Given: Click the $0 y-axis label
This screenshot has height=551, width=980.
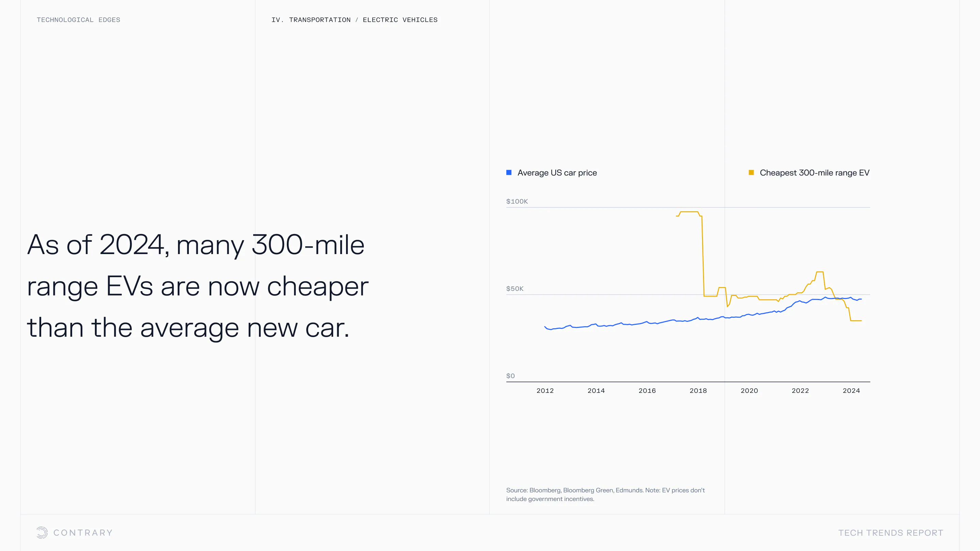Looking at the screenshot, I should [510, 376].
